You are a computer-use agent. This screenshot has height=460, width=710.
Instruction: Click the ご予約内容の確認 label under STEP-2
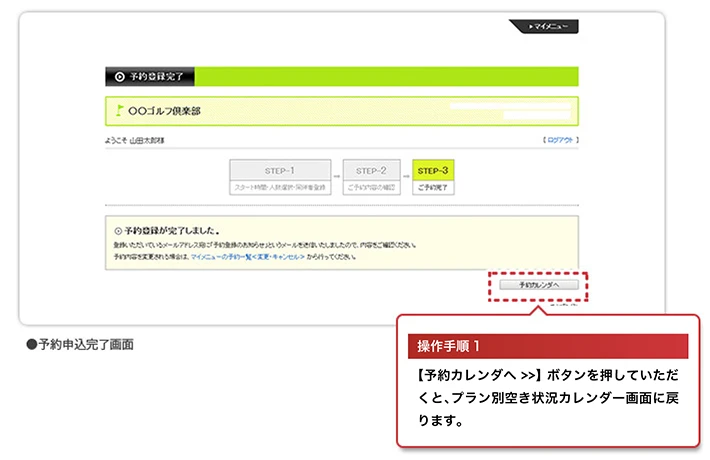pyautogui.click(x=371, y=187)
